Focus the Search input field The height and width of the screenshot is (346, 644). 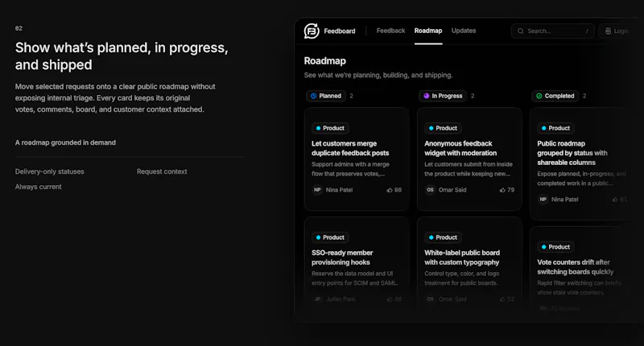tap(552, 31)
